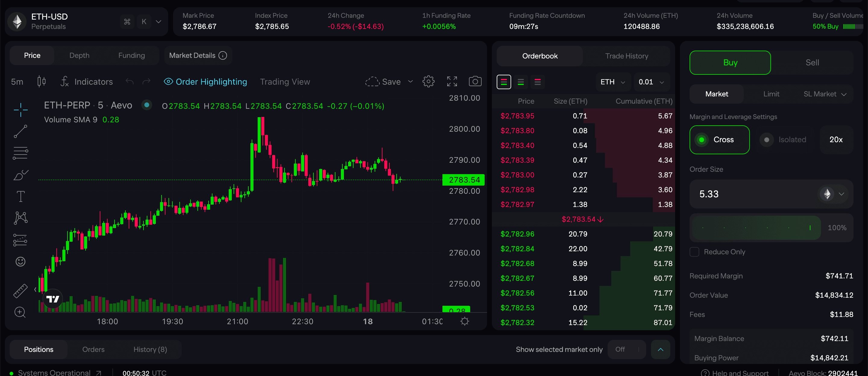This screenshot has width=868, height=376.
Task: Open the forecasting position tool
Action: 20,240
